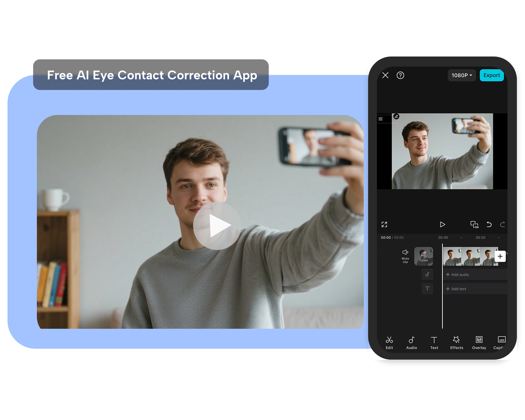The width and height of the screenshot is (525, 420).
Task: Redo the last action
Action: (x=502, y=224)
